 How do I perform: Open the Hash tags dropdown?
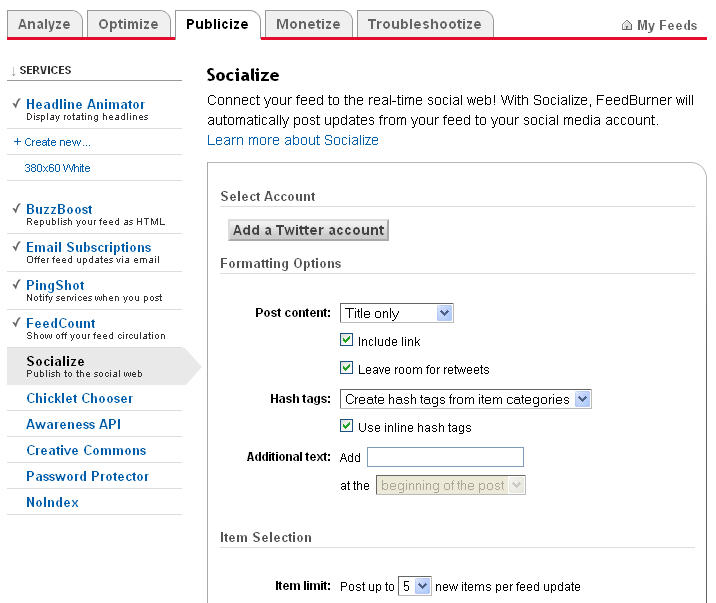(466, 399)
